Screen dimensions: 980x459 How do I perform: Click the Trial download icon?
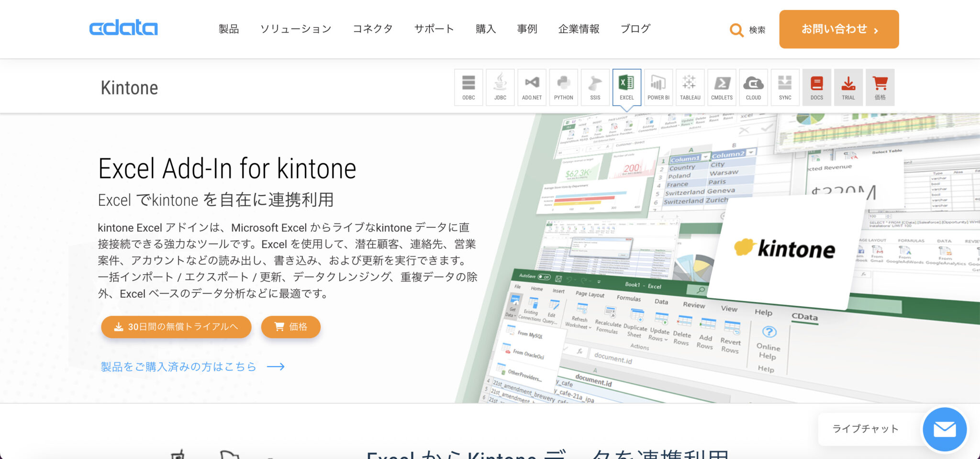[848, 87]
